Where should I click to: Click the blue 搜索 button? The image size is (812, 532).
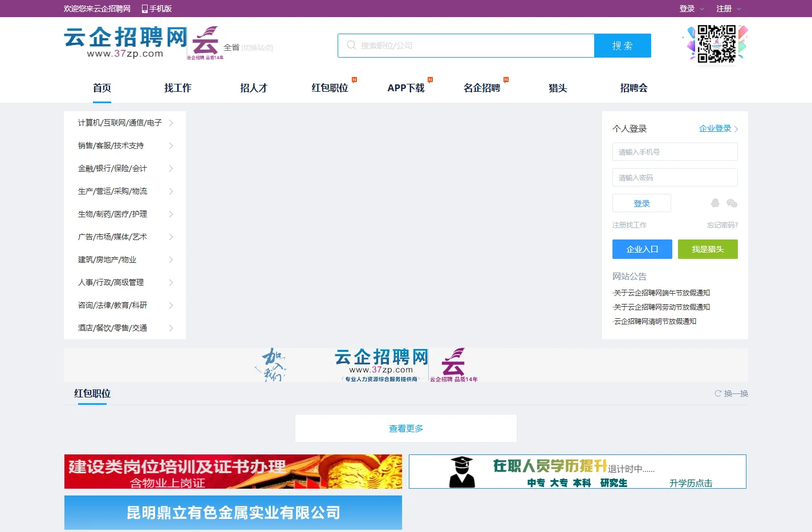pyautogui.click(x=623, y=46)
